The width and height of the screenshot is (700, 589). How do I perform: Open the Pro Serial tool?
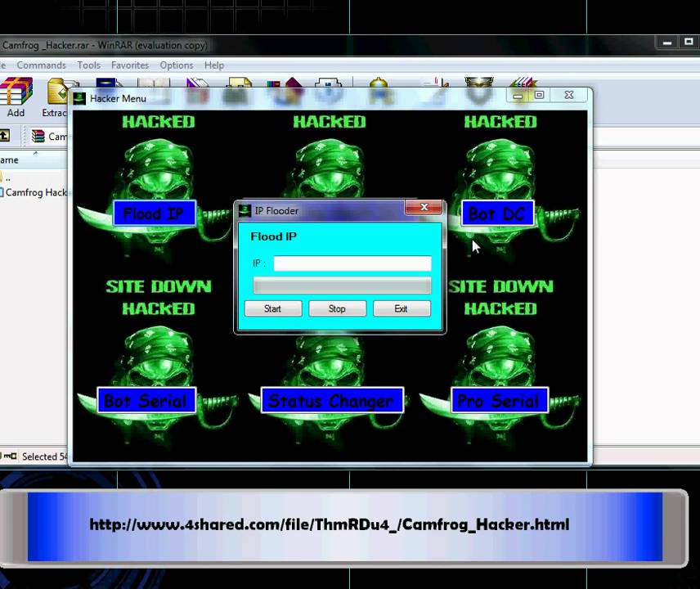[x=499, y=400]
